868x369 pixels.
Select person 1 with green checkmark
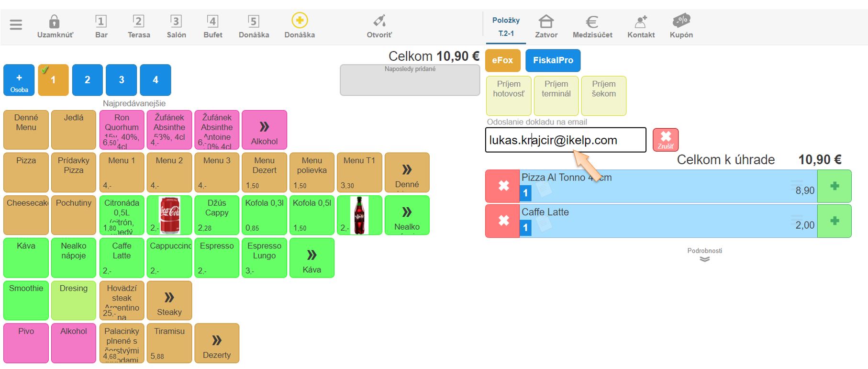pyautogui.click(x=53, y=80)
